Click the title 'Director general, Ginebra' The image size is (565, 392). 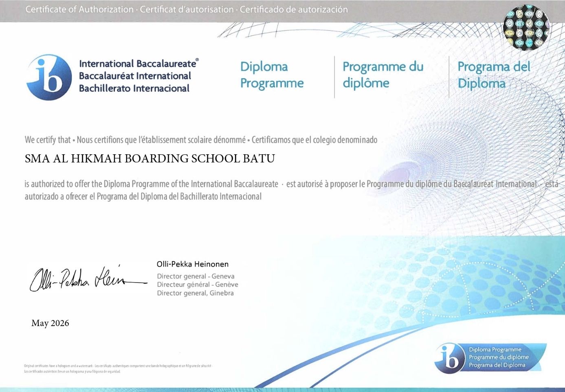click(196, 293)
